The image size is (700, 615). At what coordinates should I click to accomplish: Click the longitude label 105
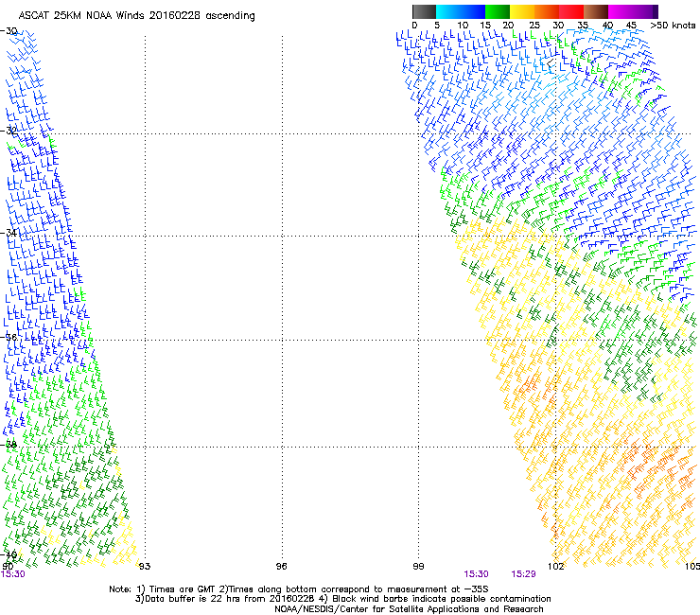pyautogui.click(x=692, y=567)
